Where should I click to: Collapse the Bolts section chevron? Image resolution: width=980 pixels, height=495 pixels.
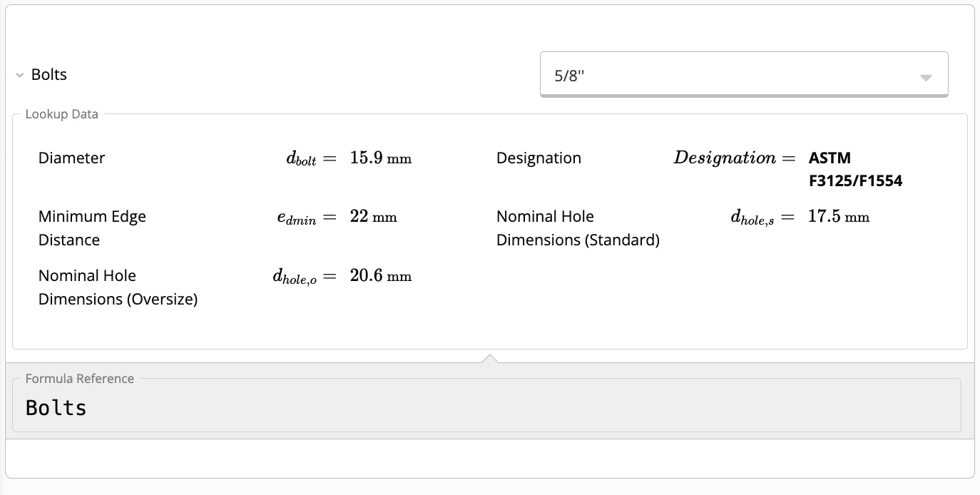click(x=20, y=76)
